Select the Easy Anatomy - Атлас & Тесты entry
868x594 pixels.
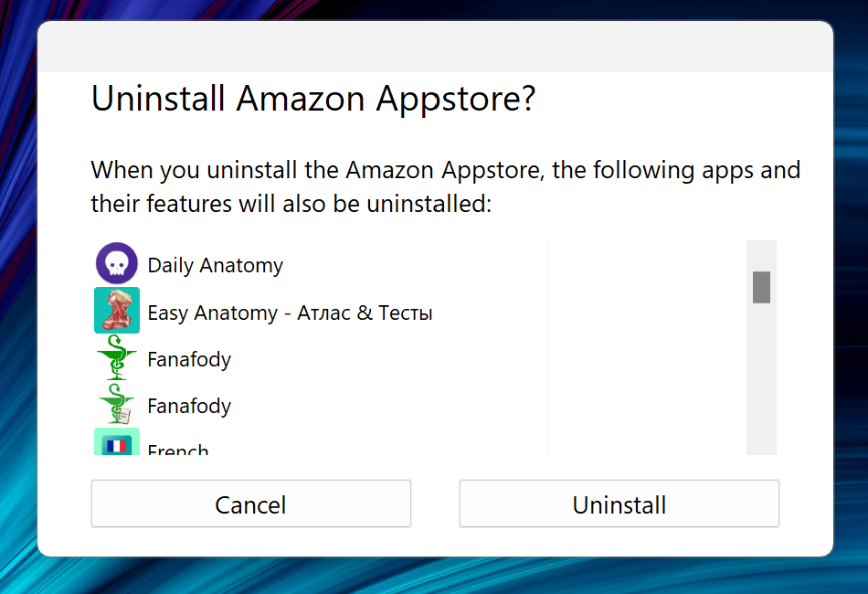click(290, 312)
